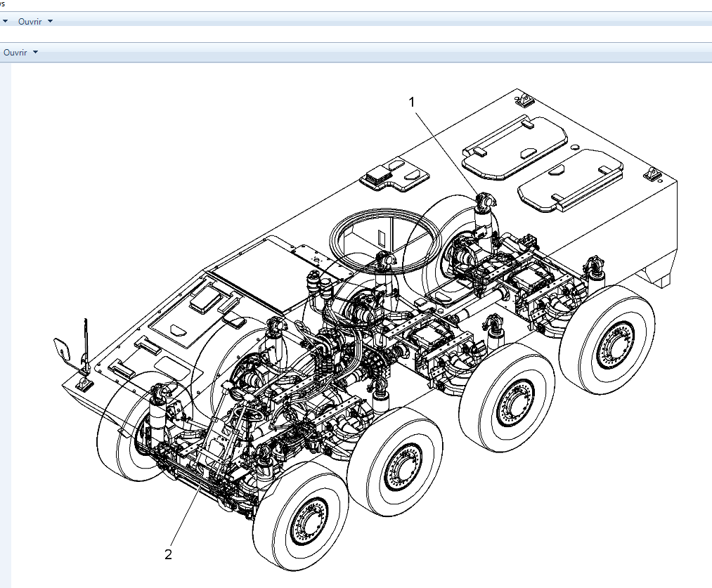712x588 pixels.
Task: Select the side mirror at the vehicle front
Action: (62, 350)
